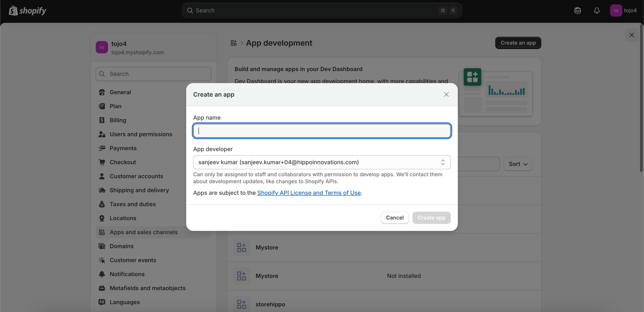Click the storehippo app icon
Image resolution: width=644 pixels, height=312 pixels.
[x=241, y=304]
